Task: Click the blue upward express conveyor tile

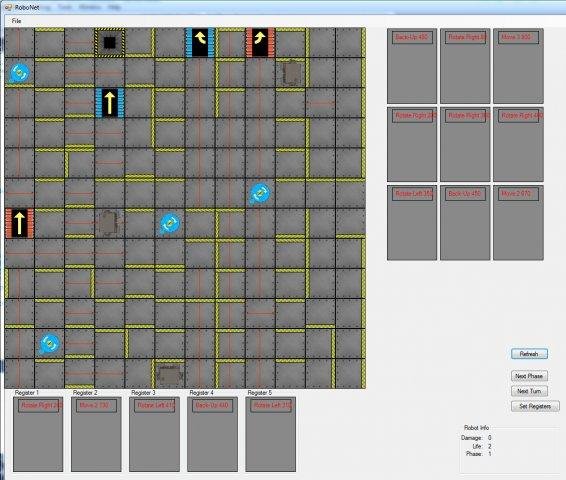Action: click(x=110, y=103)
